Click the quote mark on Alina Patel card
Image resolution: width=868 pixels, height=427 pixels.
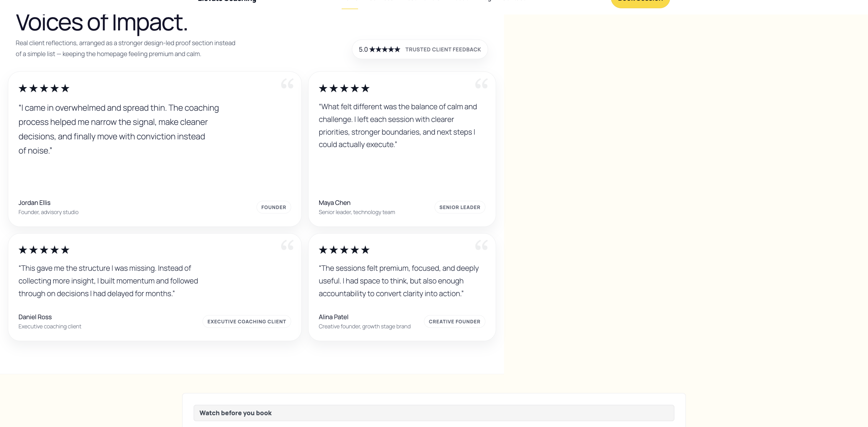pos(481,245)
